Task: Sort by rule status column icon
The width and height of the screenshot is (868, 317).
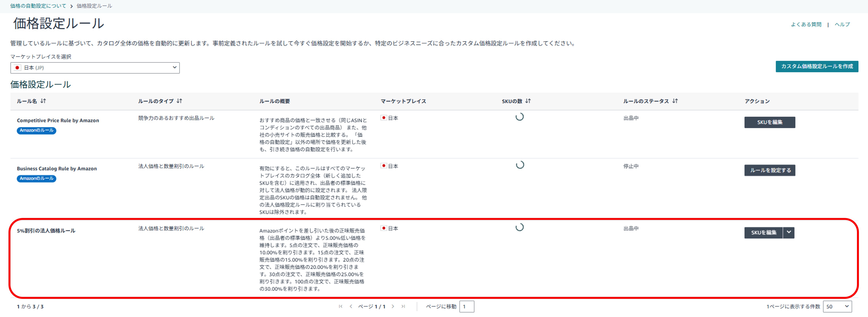Action: click(x=675, y=101)
